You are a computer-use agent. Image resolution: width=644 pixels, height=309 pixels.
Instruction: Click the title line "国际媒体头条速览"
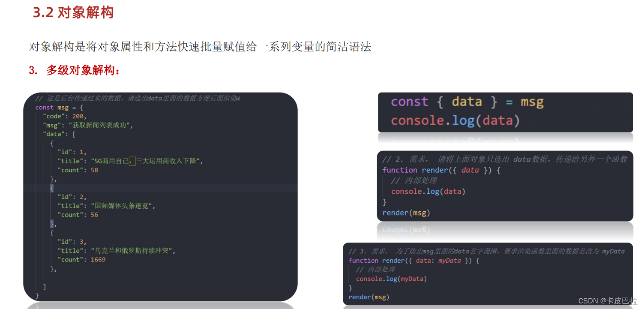[x=106, y=206]
